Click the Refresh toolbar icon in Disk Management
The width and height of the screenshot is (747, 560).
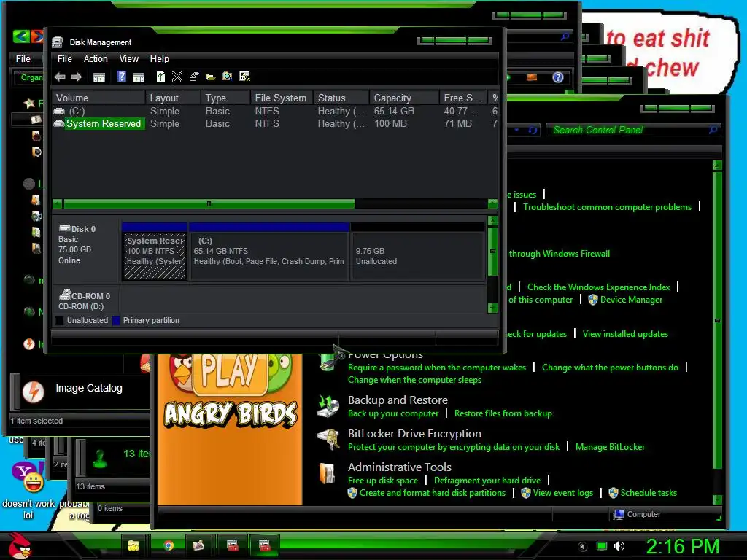[161, 77]
